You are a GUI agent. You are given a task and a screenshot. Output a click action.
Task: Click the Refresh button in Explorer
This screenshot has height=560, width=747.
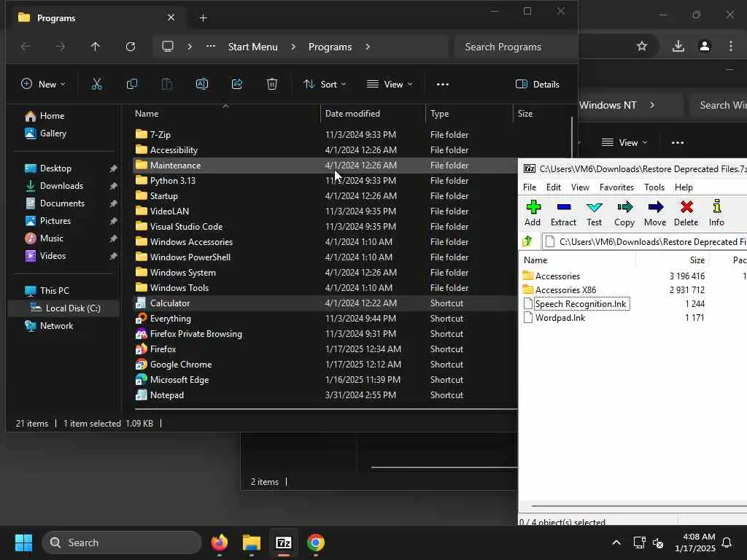(131, 47)
